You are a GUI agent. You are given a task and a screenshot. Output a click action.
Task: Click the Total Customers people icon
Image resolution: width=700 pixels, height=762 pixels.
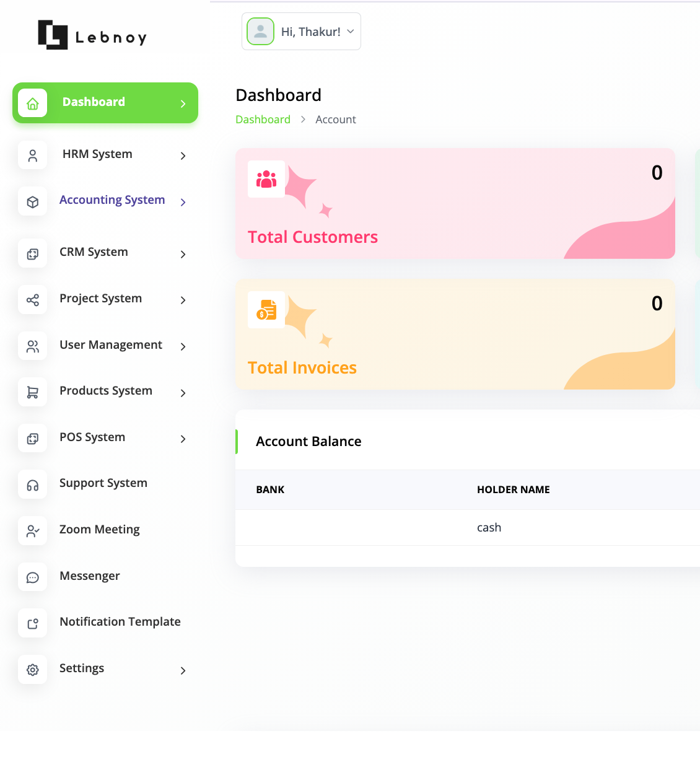point(266,179)
